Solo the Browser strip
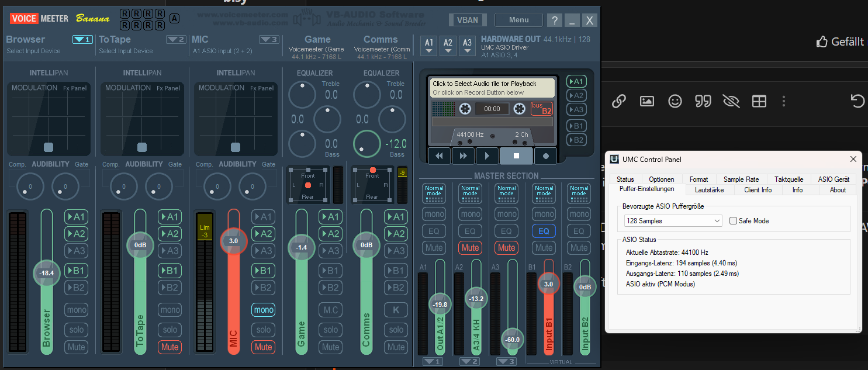Screen dimensions: 868x370 tap(76, 330)
